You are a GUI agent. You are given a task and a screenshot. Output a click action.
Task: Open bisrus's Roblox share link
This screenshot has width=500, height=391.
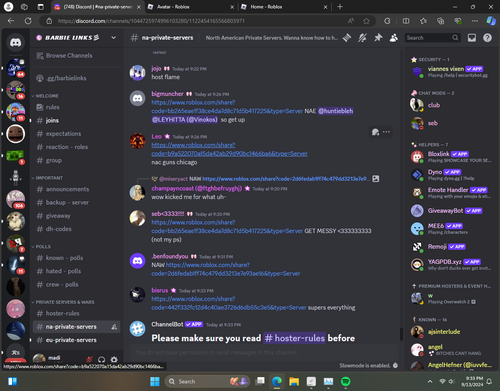coord(229,303)
